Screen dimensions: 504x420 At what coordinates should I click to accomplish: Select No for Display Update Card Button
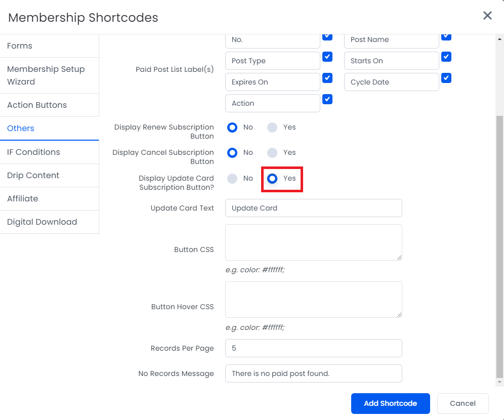coord(232,178)
